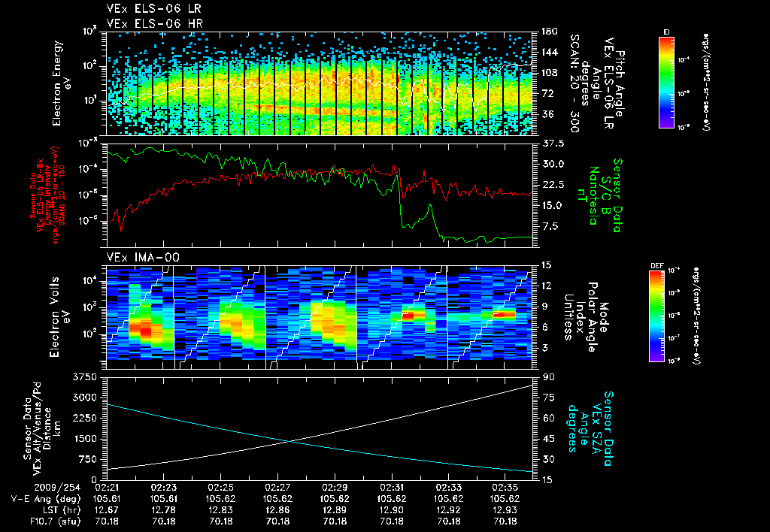Click the 'Unitless' polar angle axis label
Image resolution: width=770 pixels, height=532 pixels.
click(569, 317)
